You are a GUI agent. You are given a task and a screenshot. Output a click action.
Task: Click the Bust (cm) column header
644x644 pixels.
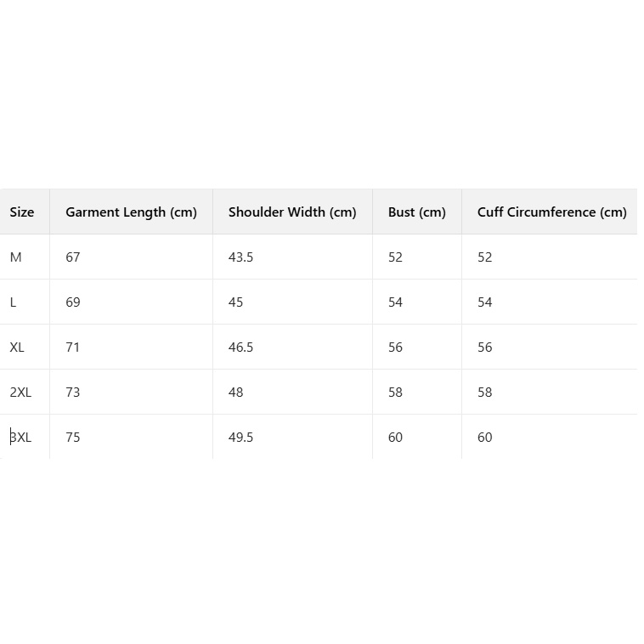coord(416,212)
